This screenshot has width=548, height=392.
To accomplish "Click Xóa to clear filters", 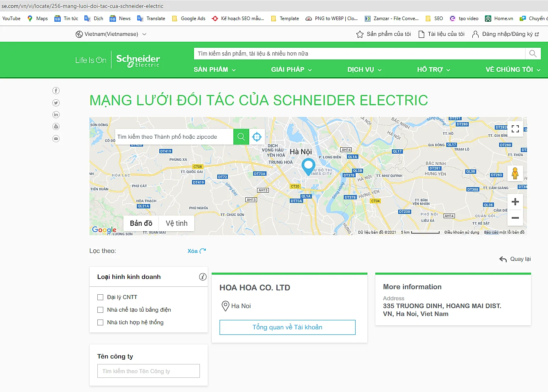I will tap(197, 251).
